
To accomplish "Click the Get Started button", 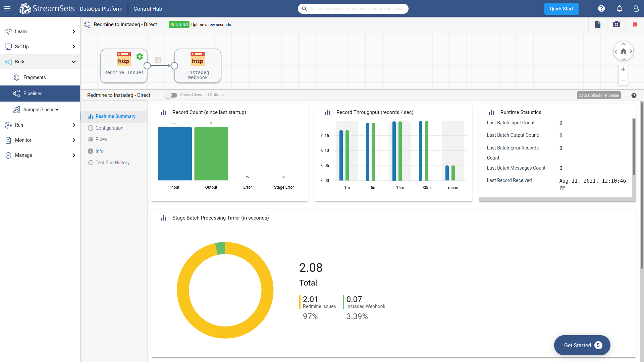I will coord(582,345).
